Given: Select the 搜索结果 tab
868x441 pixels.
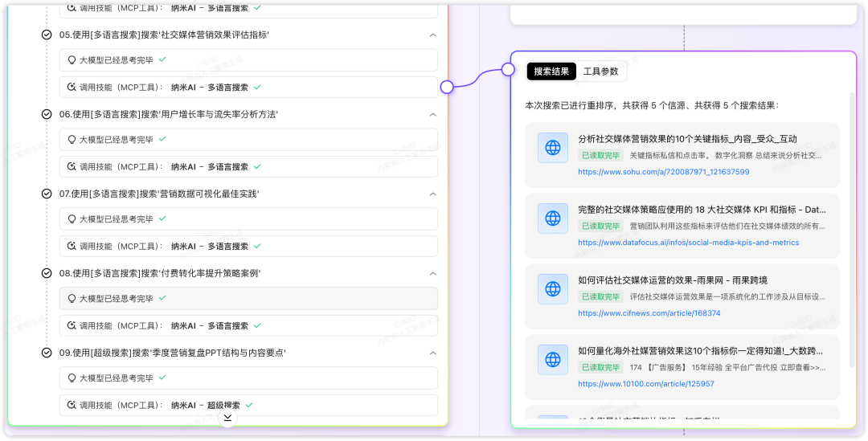Looking at the screenshot, I should coord(551,71).
